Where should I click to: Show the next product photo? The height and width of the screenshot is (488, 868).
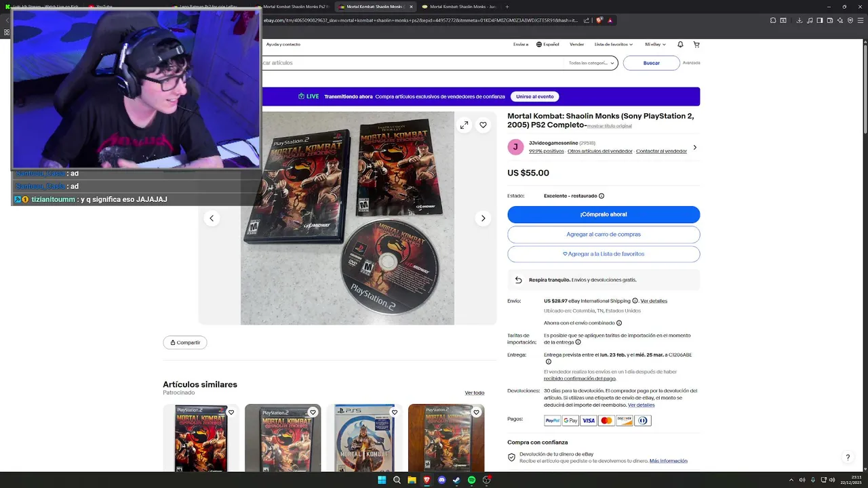pos(483,218)
